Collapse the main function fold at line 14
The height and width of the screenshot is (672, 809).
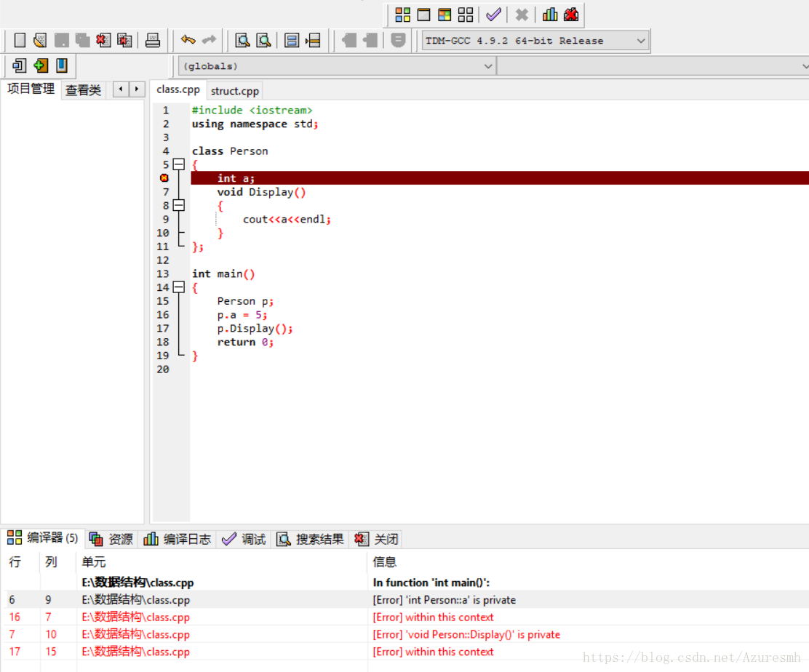[178, 287]
